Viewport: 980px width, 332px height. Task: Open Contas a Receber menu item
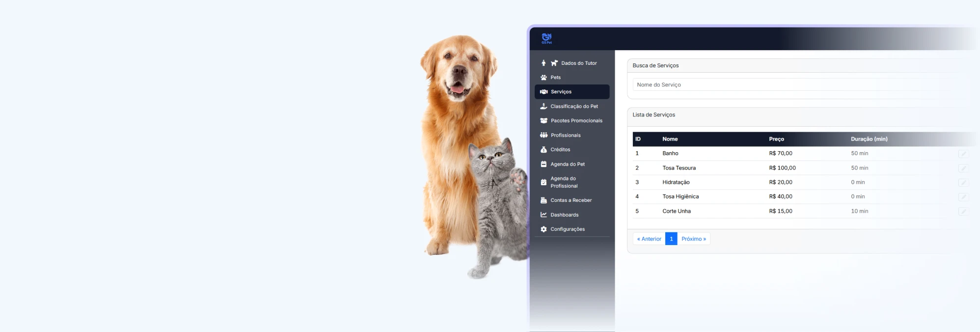tap(572, 200)
